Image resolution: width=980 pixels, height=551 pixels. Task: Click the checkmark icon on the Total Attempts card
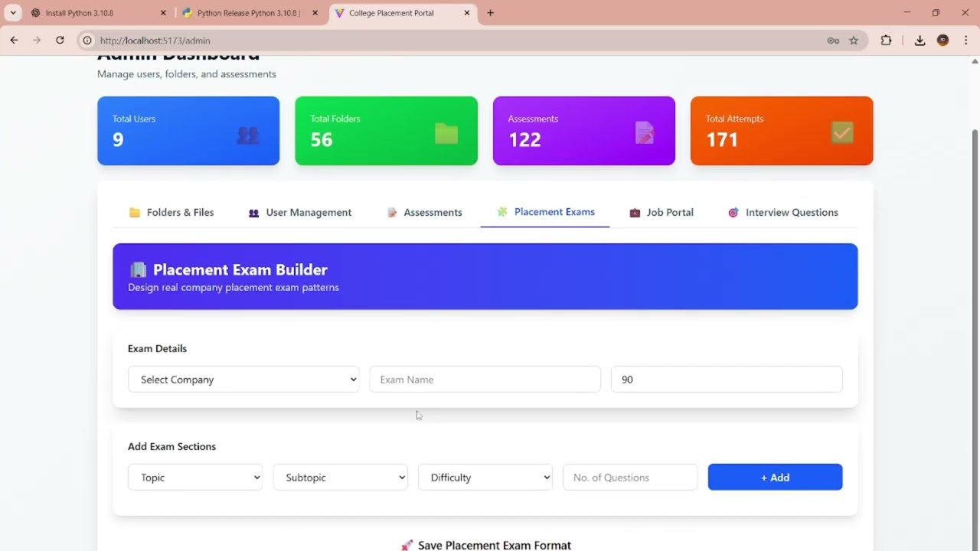point(842,133)
